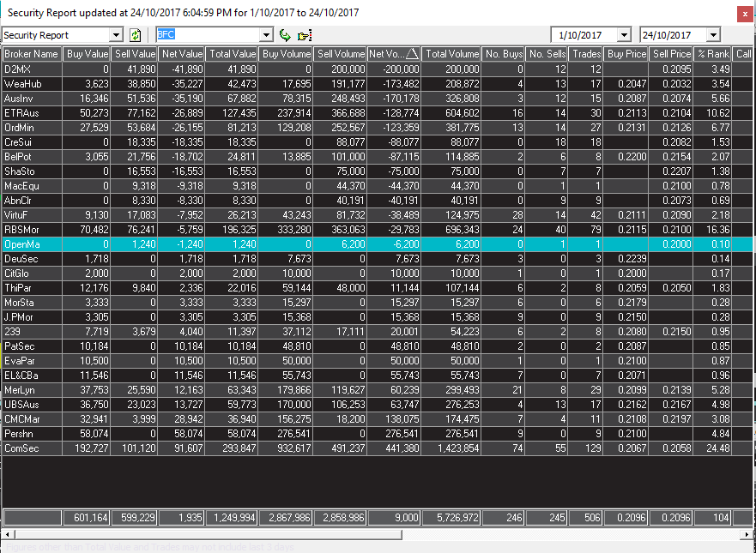
Task: Open the 24/10/2017 end date picker
Action: [713, 35]
